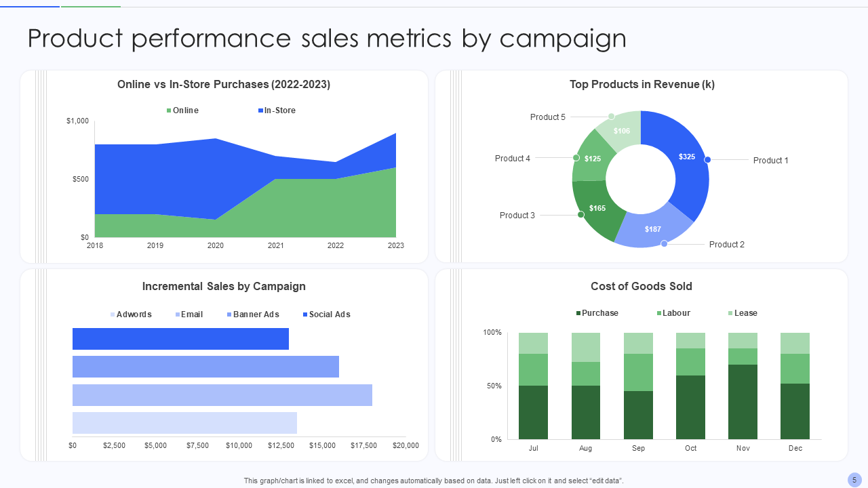Viewport: 868px width, 488px height.
Task: Select the $187 donut segment
Action: [x=653, y=229]
